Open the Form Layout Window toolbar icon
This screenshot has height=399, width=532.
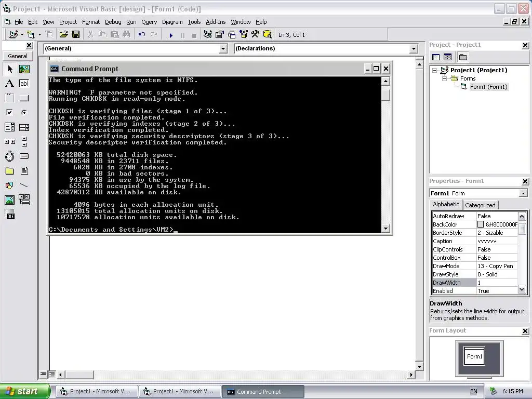(232, 34)
